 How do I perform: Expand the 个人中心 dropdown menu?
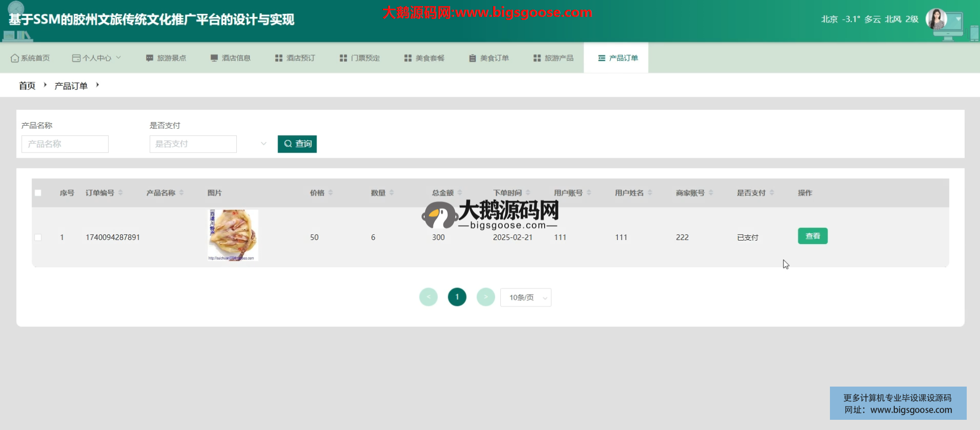96,58
